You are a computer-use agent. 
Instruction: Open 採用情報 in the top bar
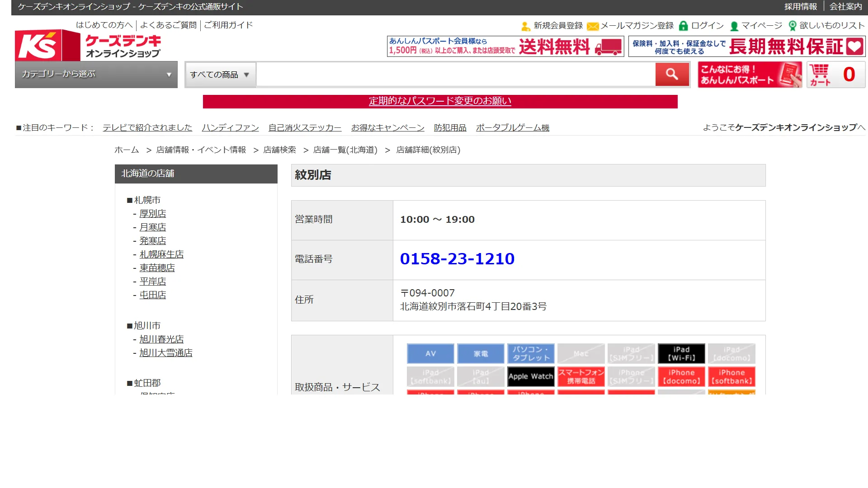(x=800, y=7)
